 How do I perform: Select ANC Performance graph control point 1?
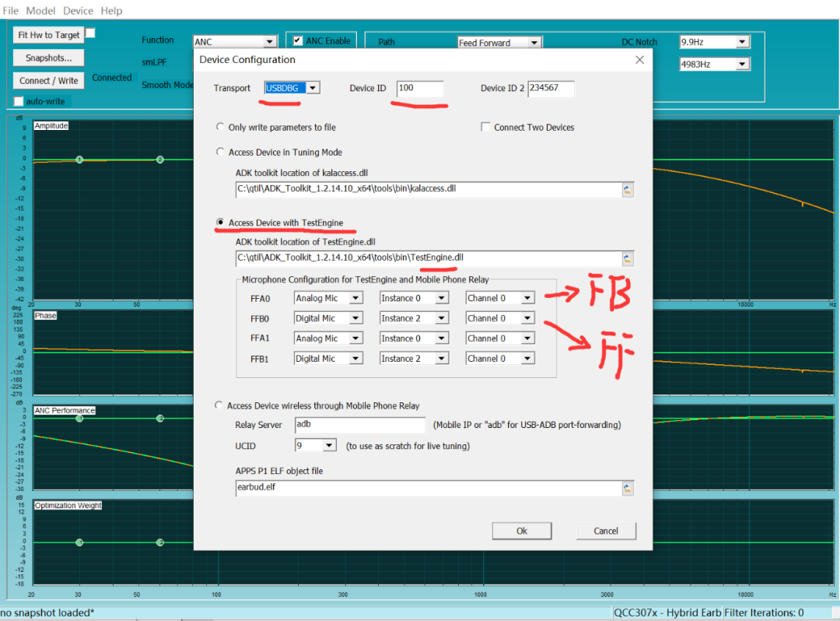pos(79,418)
